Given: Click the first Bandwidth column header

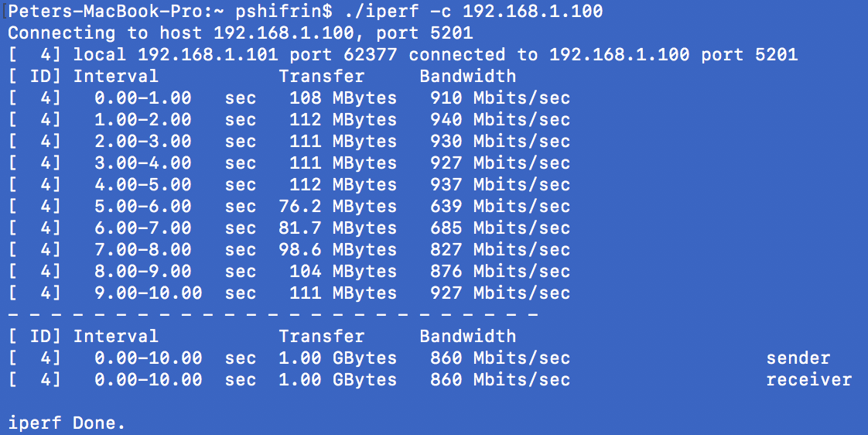Looking at the screenshot, I should tap(468, 76).
